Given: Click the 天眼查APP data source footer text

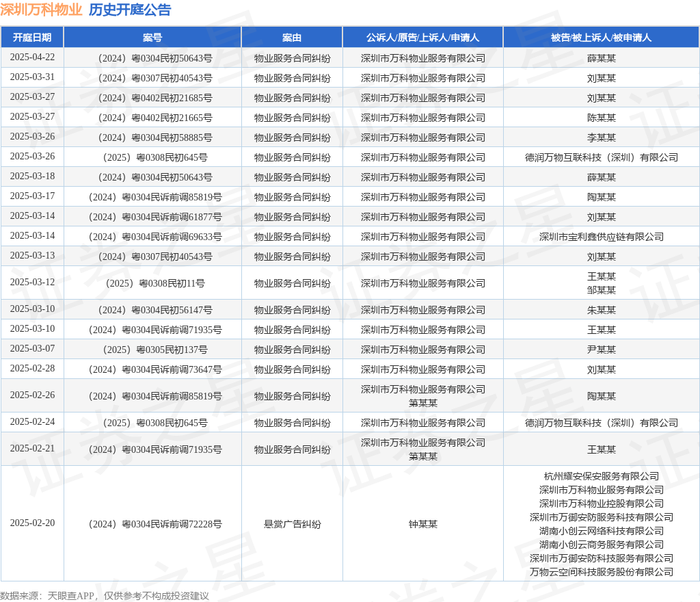Looking at the screenshot, I should [x=70, y=596].
